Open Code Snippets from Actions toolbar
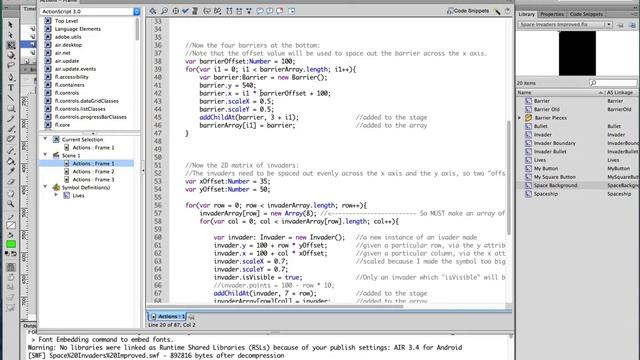640x360 pixels. coord(468,11)
